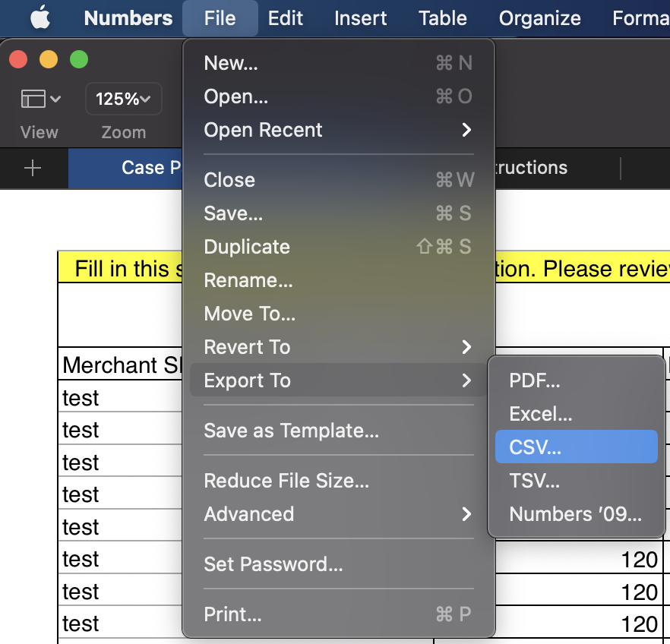
Task: Export to TSV...
Action: pos(576,481)
